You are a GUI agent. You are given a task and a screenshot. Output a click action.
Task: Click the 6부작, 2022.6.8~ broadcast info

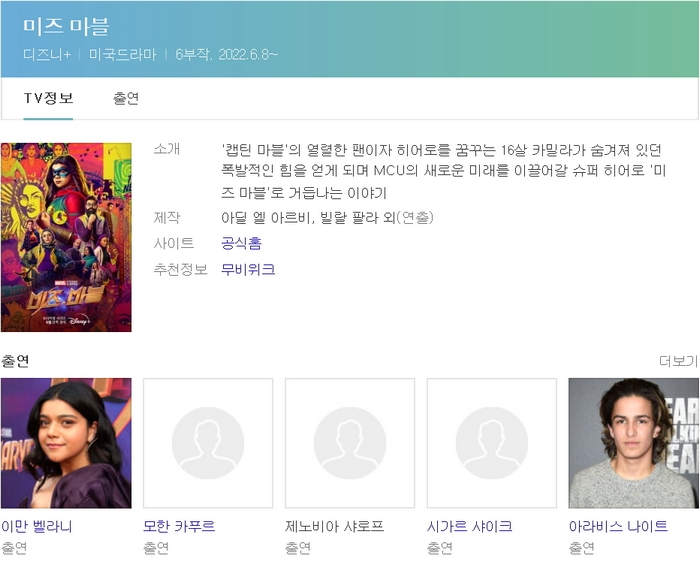[x=226, y=54]
